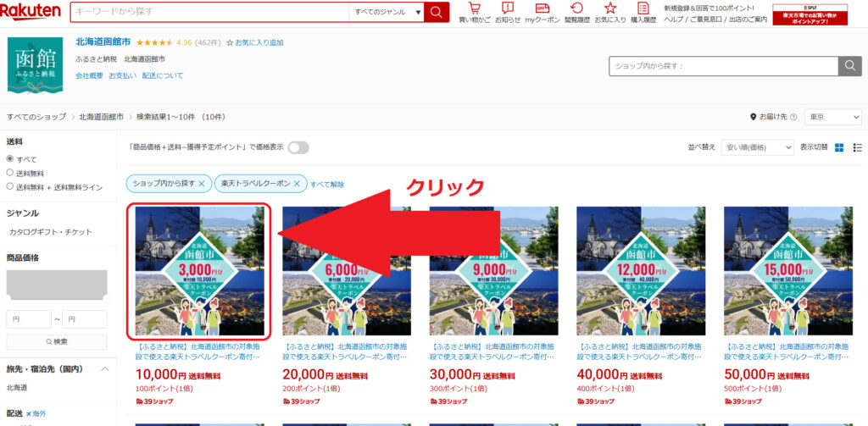Image resolution: width=868 pixels, height=426 pixels.
Task: Click 北海道函館市 breadcrumb link
Action: pos(102,117)
